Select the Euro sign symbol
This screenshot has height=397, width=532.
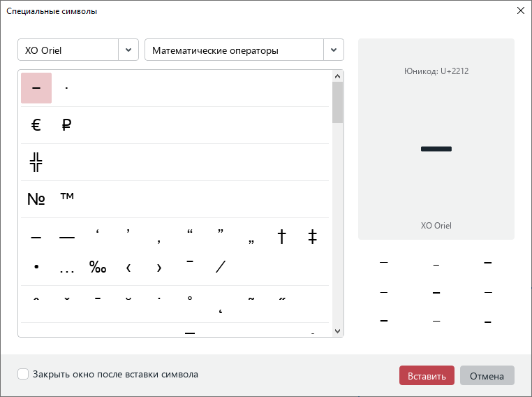pos(36,125)
